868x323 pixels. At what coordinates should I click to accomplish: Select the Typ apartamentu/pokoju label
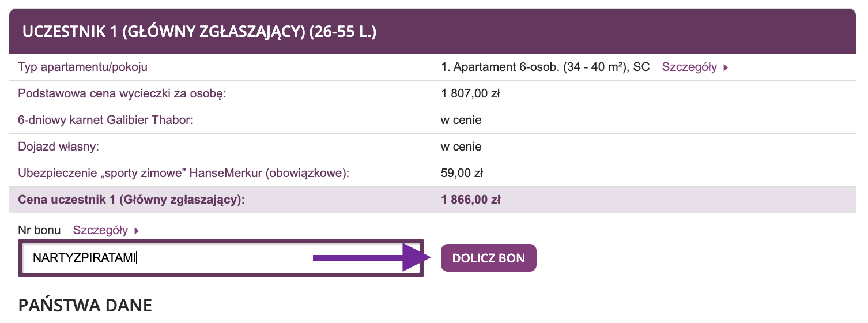pyautogui.click(x=83, y=67)
